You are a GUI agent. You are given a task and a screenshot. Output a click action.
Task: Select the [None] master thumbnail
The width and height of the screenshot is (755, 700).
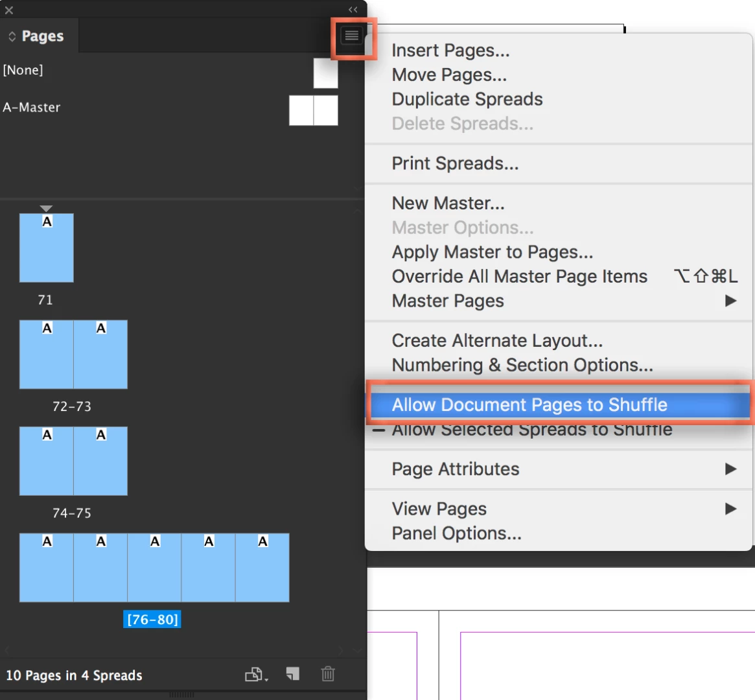(325, 73)
